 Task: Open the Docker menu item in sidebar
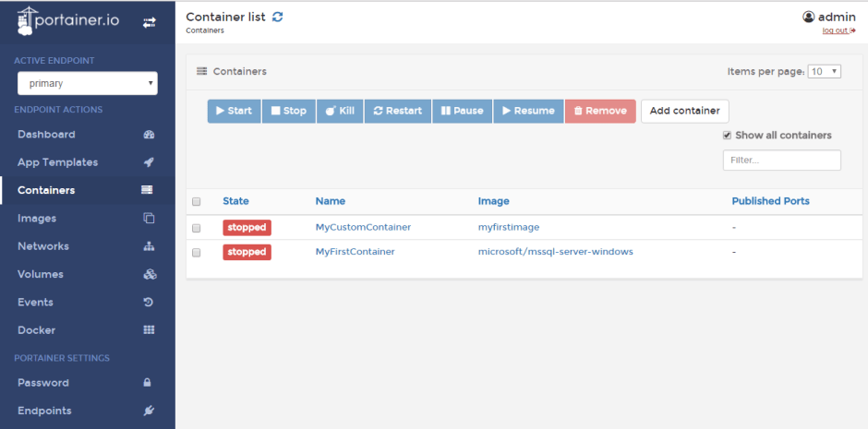tap(37, 330)
